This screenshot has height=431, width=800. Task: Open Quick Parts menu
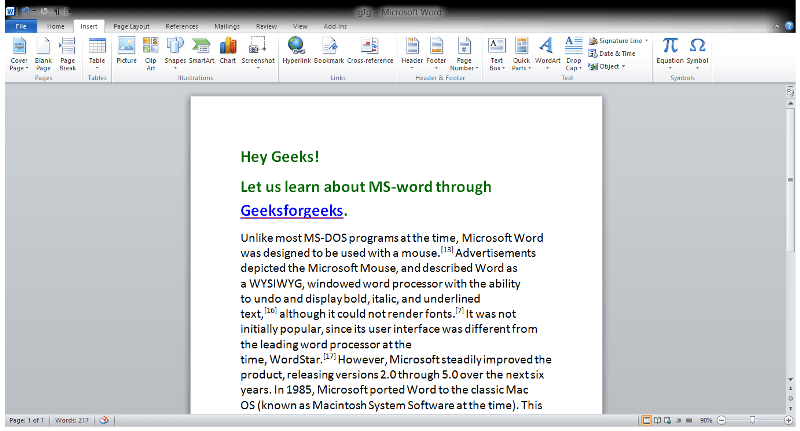[x=521, y=54]
